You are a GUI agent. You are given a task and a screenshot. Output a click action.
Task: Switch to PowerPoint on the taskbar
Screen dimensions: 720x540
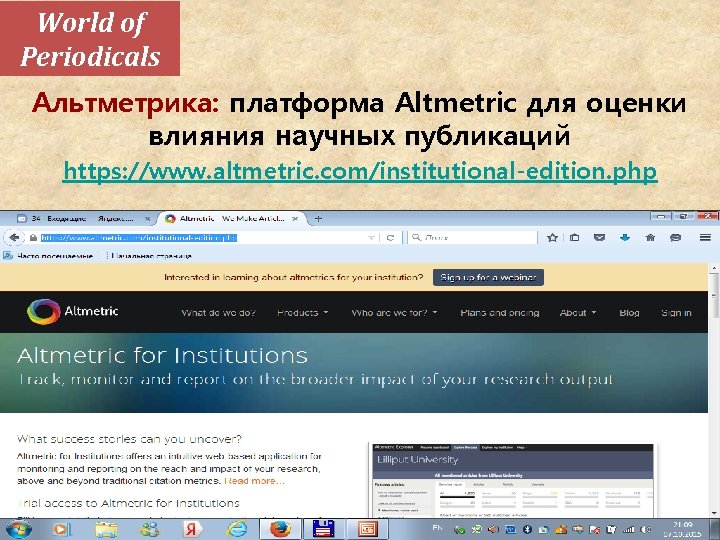click(x=367, y=529)
